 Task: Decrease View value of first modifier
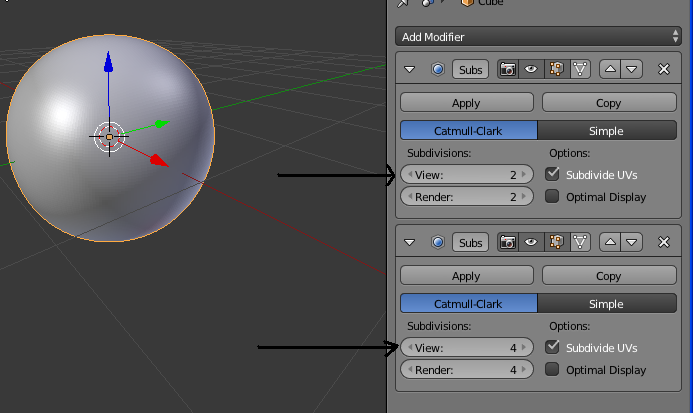tap(410, 175)
